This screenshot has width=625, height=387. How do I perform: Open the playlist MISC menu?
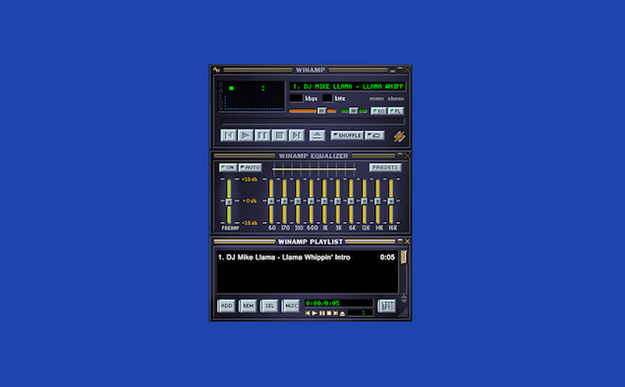[x=291, y=306]
